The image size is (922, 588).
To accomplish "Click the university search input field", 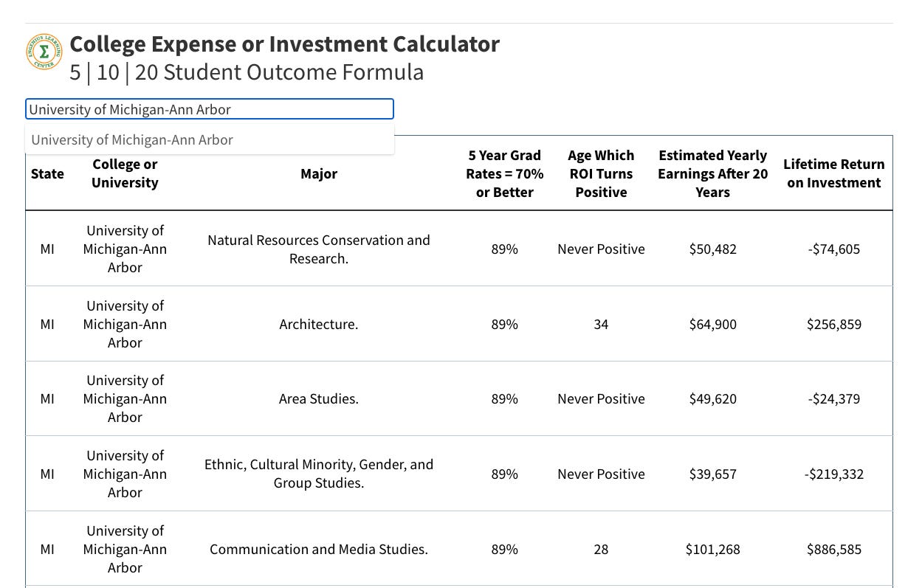I will pos(209,110).
